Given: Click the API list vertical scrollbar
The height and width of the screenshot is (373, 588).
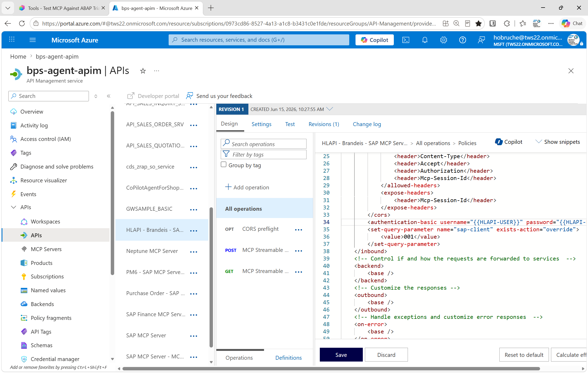Looking at the screenshot, I should pos(211,277).
